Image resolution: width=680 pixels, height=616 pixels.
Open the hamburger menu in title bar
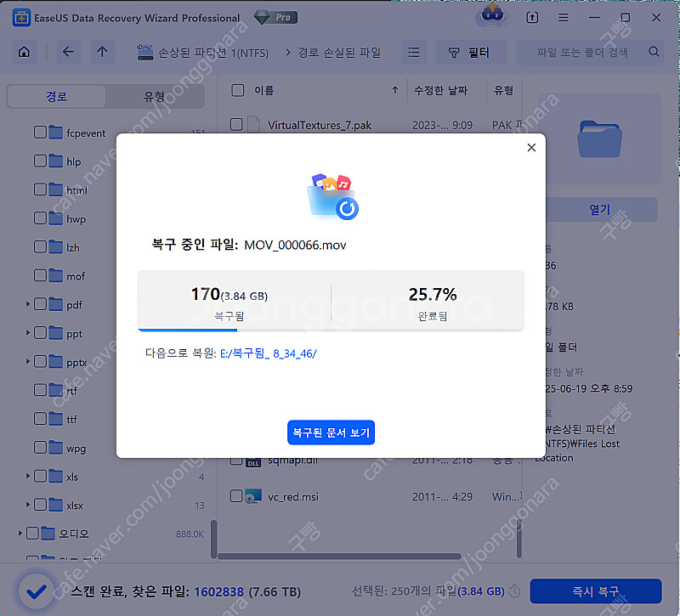[x=564, y=18]
